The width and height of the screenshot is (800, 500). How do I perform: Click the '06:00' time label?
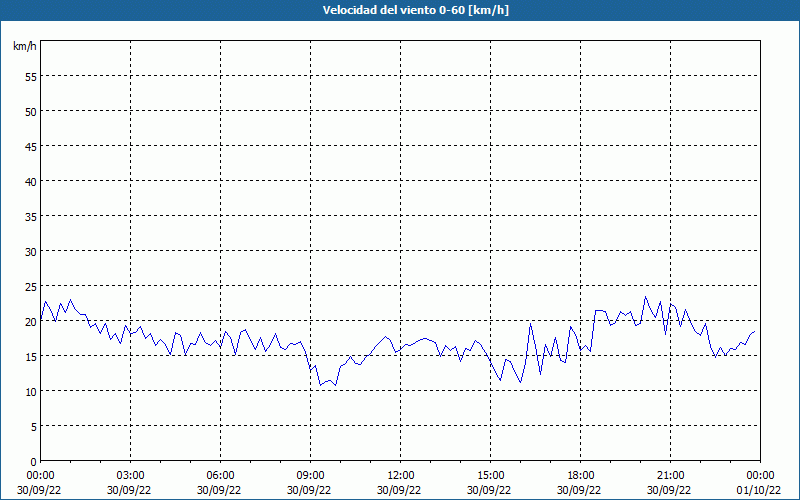[x=220, y=476]
